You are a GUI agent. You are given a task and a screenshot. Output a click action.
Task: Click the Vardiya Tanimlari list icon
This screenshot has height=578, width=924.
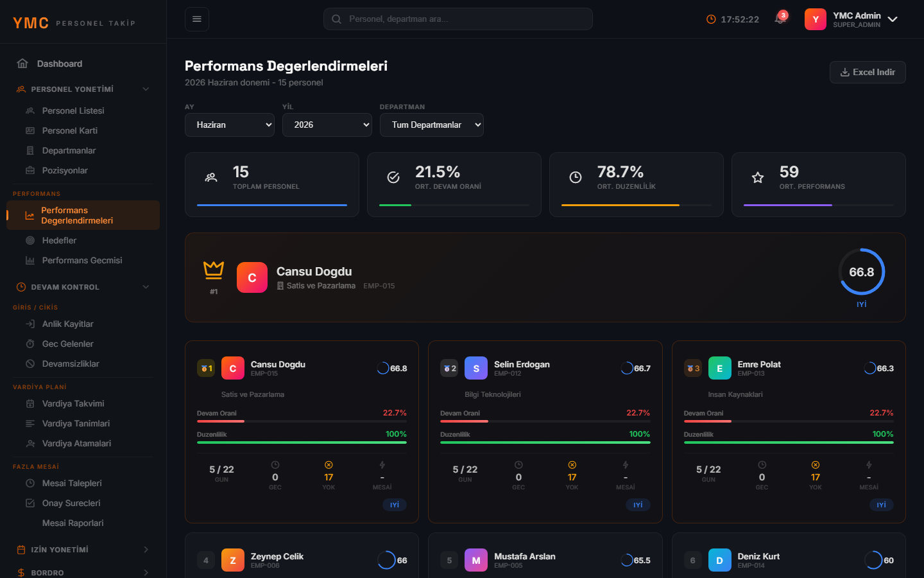click(x=30, y=423)
